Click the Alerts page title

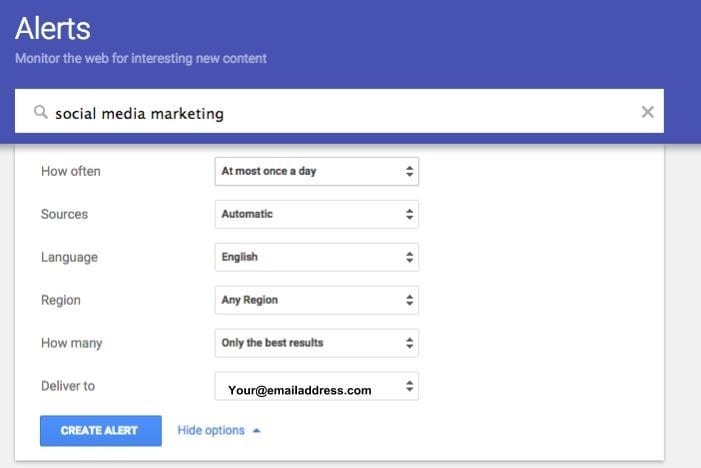click(x=53, y=29)
